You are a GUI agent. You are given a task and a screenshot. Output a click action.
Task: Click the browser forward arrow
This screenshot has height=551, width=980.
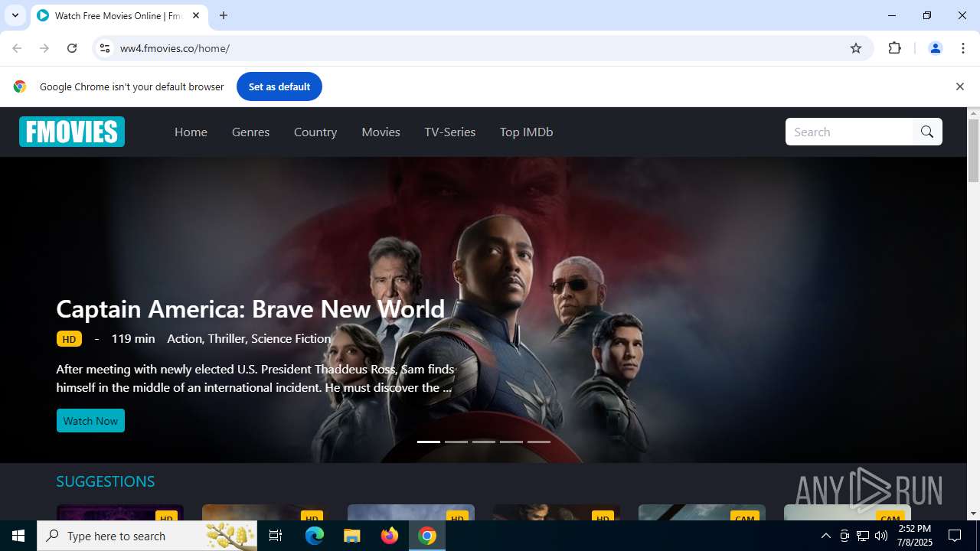pyautogui.click(x=44, y=48)
